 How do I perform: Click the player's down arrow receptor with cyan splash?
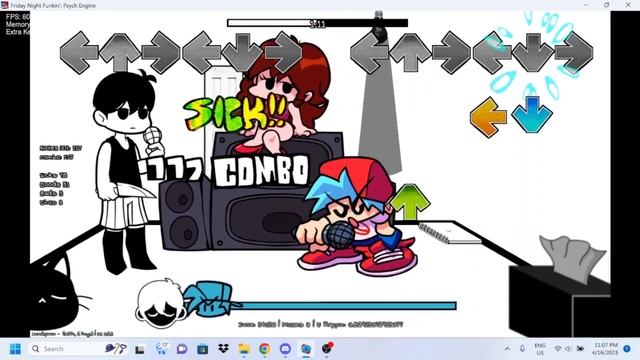pos(533,52)
